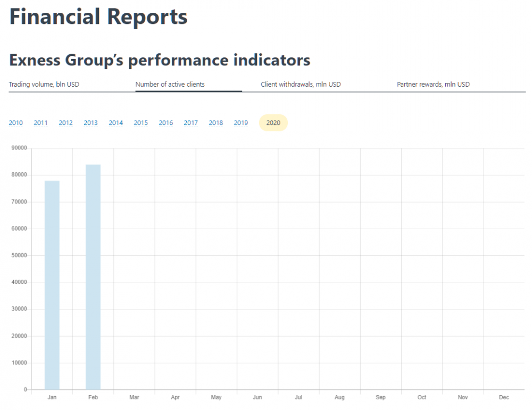
Task: Click the May x-axis label
Action: click(216, 397)
